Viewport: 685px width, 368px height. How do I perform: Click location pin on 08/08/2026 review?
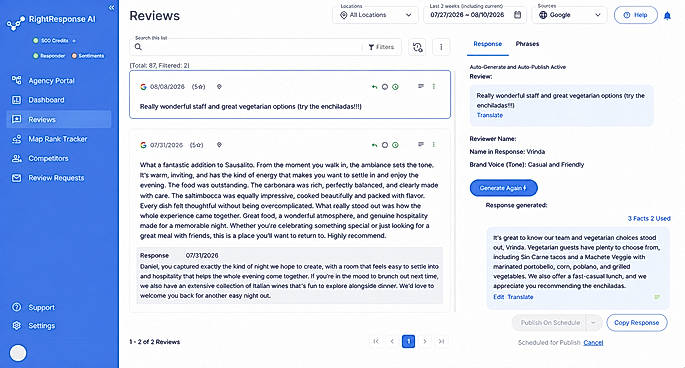tap(219, 87)
